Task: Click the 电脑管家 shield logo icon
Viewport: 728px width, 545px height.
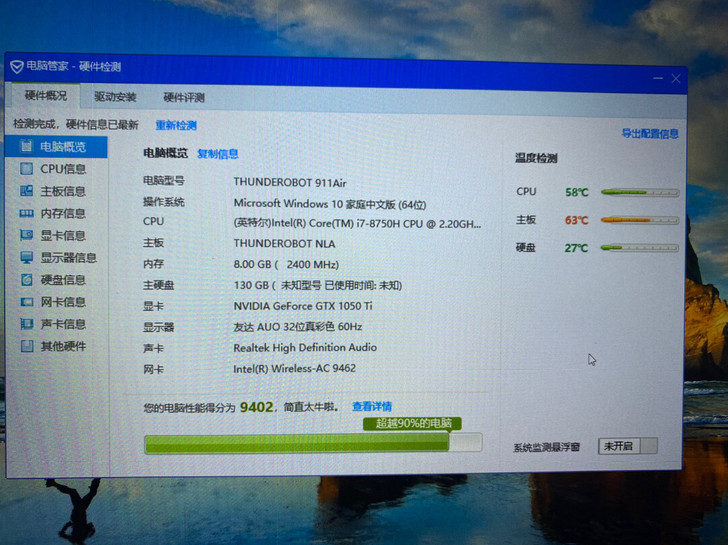Action: [x=17, y=67]
